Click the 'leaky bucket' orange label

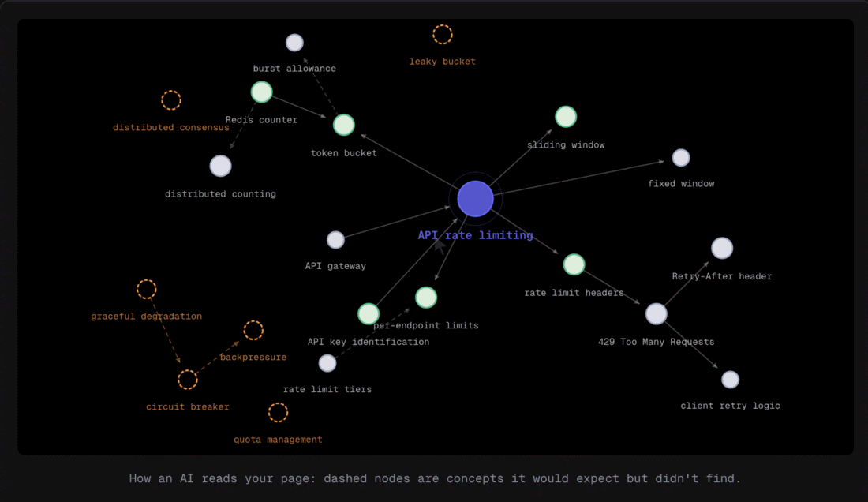click(443, 62)
